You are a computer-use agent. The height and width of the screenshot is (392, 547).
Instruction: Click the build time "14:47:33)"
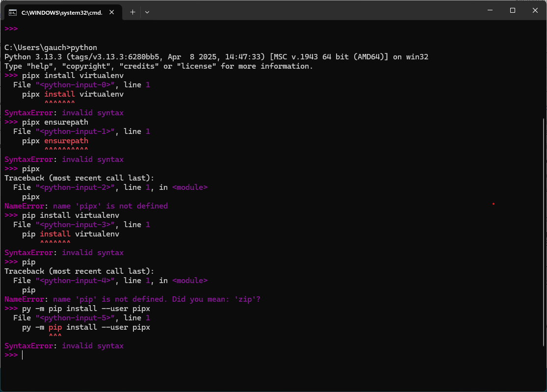(245, 57)
